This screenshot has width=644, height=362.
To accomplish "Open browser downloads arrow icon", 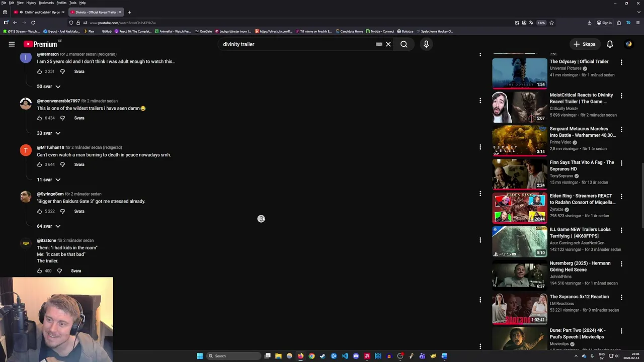I will (589, 23).
